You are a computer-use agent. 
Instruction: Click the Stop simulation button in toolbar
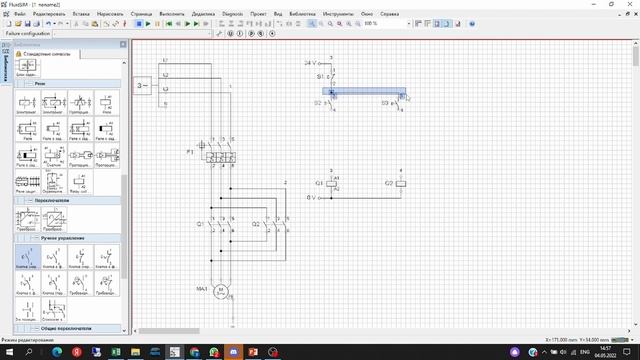pyautogui.click(x=139, y=24)
